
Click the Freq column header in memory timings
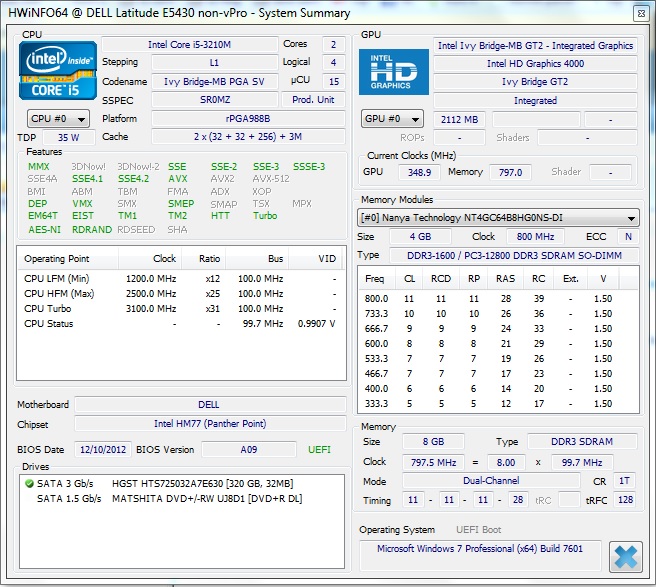tap(375, 279)
